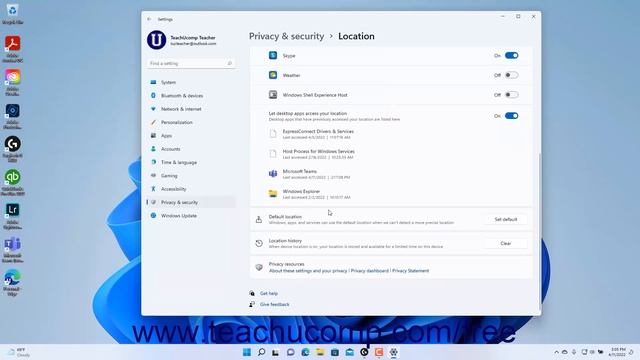Select Privacy & security in sidebar

point(191,202)
